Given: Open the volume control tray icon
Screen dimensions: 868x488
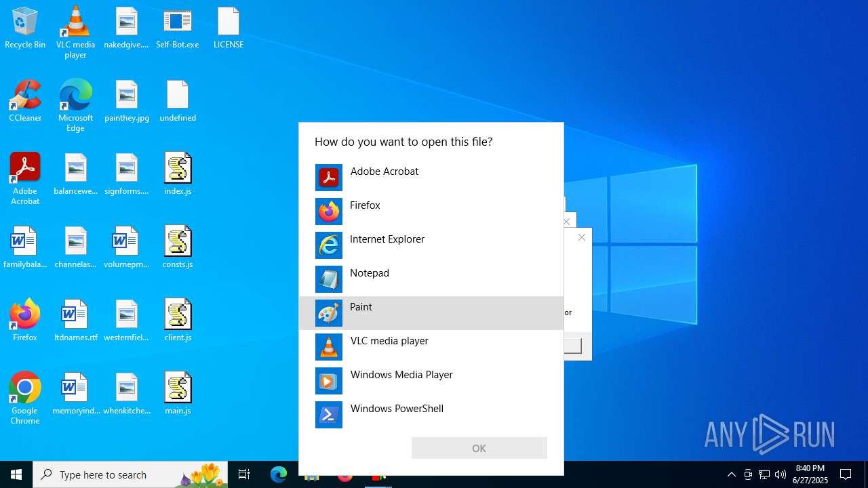Looking at the screenshot, I should coord(781,474).
